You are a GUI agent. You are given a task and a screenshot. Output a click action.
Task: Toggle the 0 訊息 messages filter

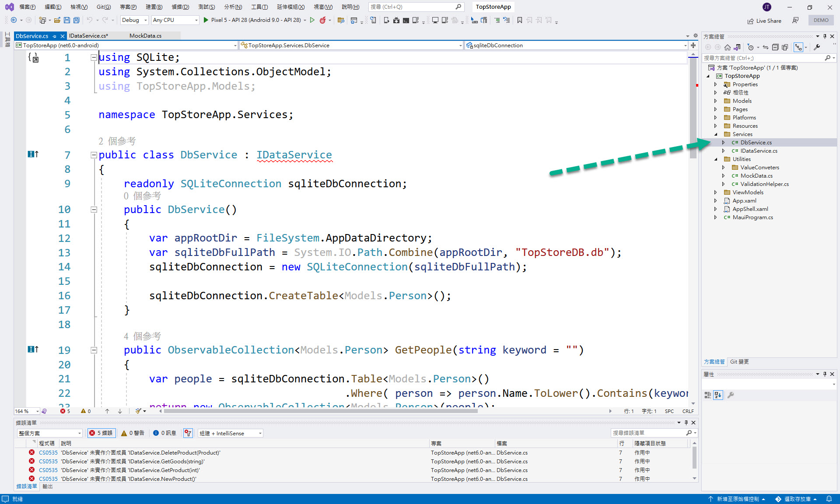(164, 433)
